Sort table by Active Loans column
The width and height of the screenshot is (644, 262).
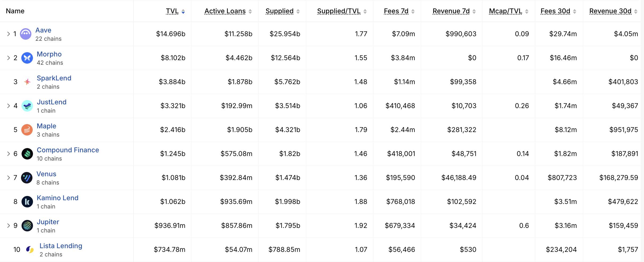[228, 11]
